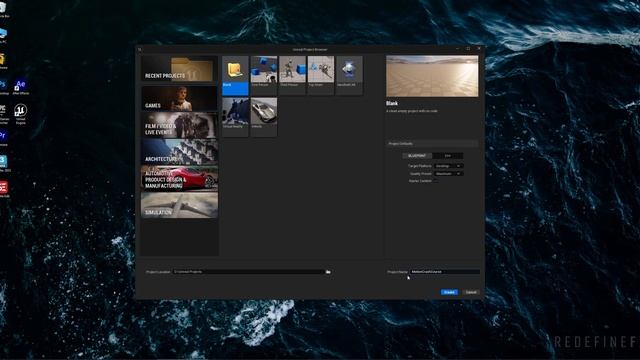The height and width of the screenshot is (360, 640).
Task: Switch to the Games category
Action: pyautogui.click(x=179, y=98)
